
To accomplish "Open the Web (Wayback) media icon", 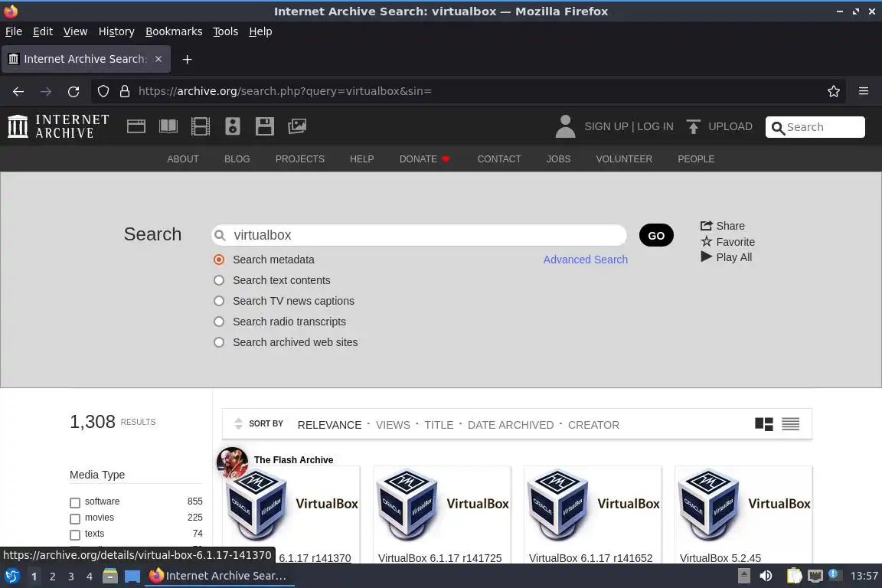I will (x=136, y=126).
